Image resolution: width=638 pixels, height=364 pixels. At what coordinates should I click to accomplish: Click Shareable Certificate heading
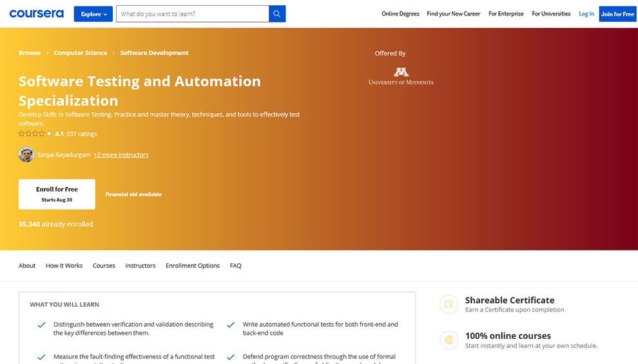pos(509,300)
